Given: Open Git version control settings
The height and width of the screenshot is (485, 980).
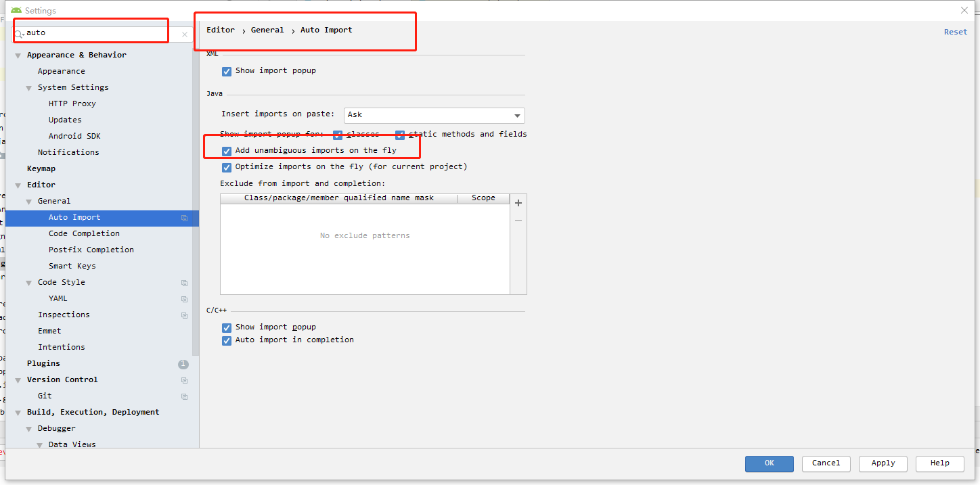Looking at the screenshot, I should coord(45,396).
